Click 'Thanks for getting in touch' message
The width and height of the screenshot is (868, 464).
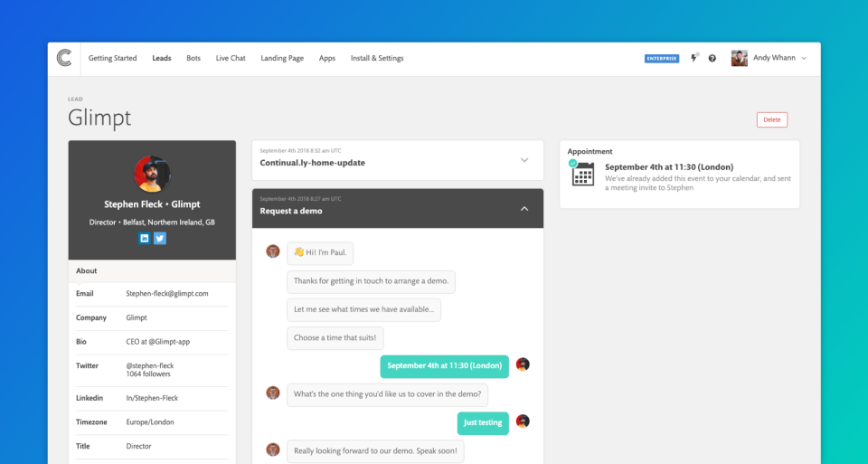tap(371, 281)
